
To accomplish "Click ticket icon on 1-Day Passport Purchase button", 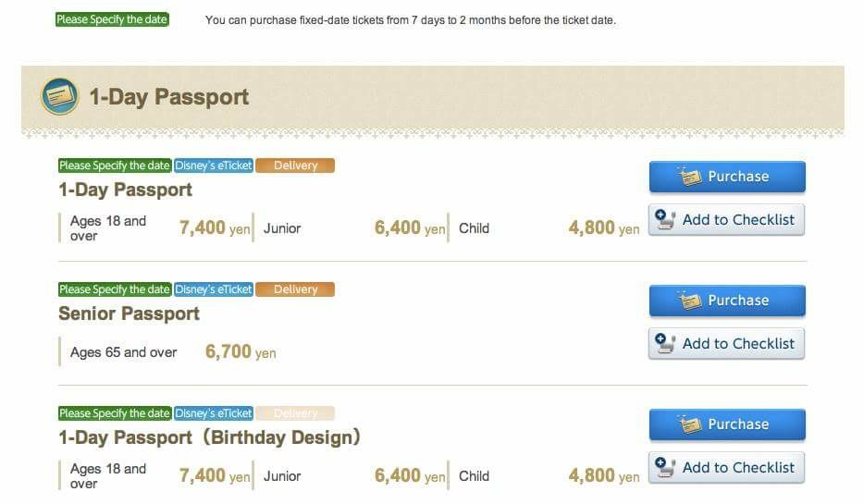I will tap(689, 176).
